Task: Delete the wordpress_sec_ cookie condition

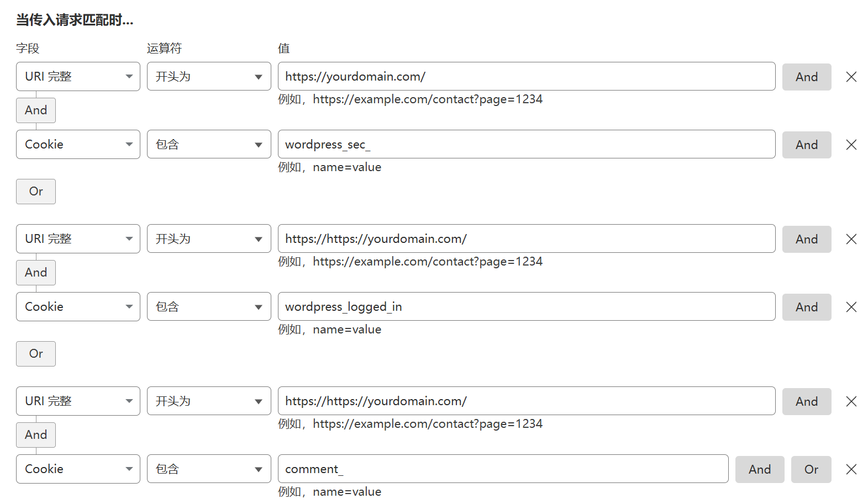Action: (850, 144)
